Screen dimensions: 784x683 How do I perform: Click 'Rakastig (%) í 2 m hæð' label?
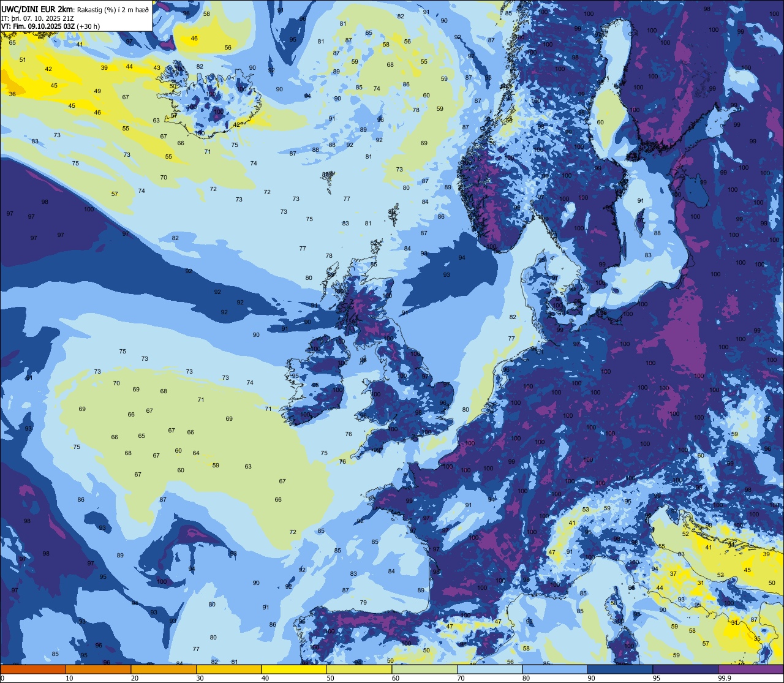coord(111,9)
